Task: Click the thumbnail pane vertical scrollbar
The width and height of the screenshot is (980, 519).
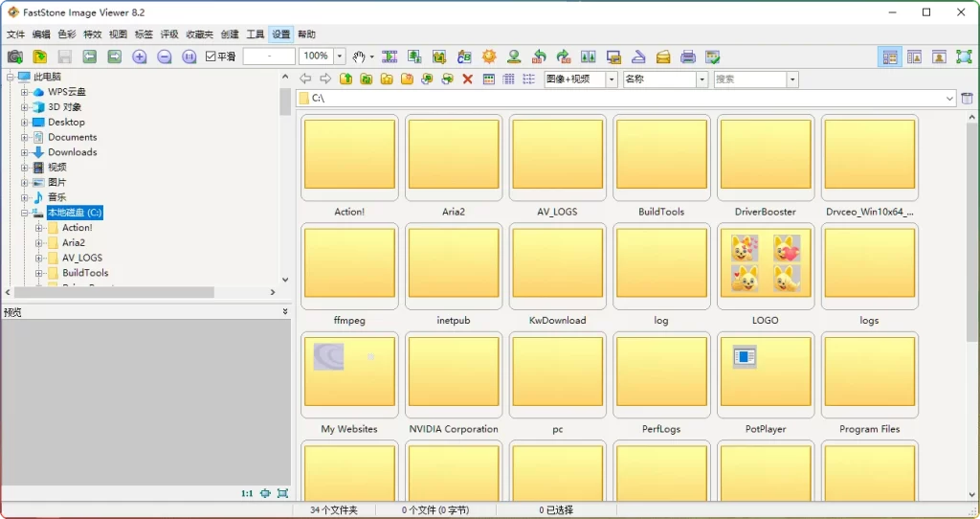Action: pos(973,232)
